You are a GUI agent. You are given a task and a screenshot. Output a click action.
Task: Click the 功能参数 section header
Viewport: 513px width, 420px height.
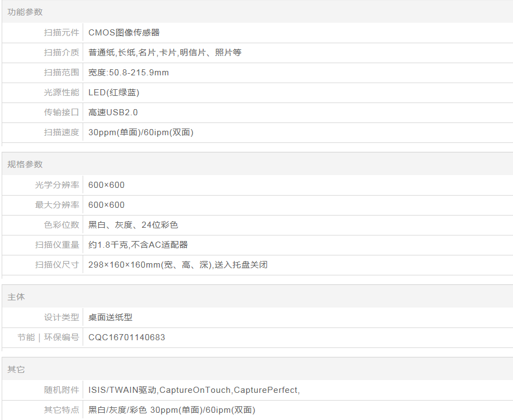[x=25, y=12]
